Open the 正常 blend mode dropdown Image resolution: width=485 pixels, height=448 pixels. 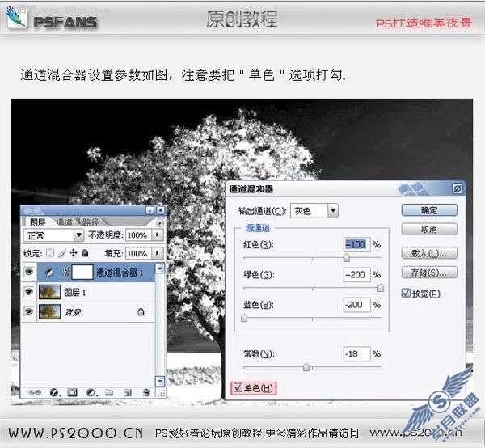tap(78, 235)
